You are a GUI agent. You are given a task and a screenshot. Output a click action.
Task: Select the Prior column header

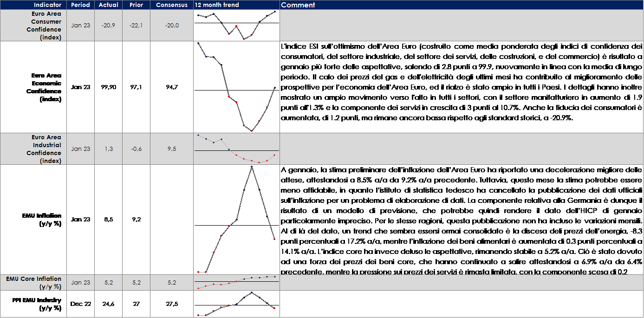(x=137, y=5)
